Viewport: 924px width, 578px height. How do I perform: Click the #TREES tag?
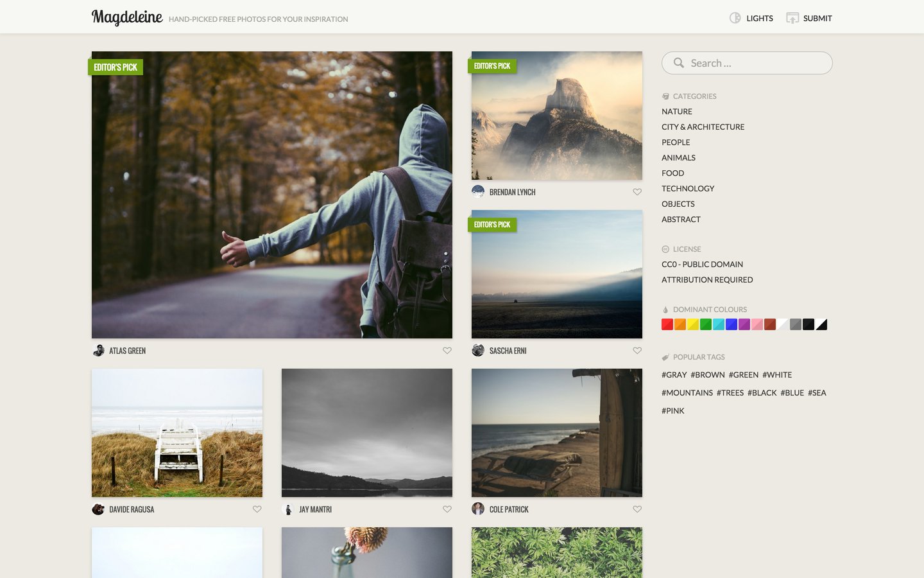(x=730, y=393)
